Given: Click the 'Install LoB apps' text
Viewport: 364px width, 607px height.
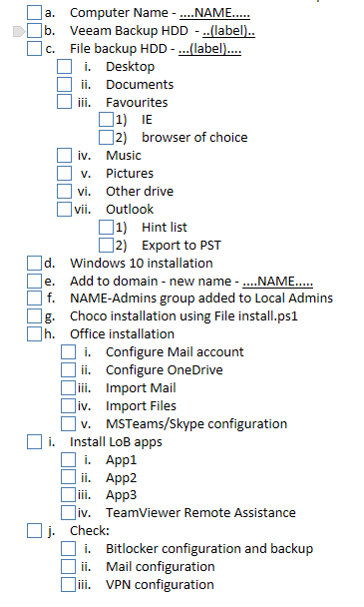Looking at the screenshot, I should tap(116, 442).
